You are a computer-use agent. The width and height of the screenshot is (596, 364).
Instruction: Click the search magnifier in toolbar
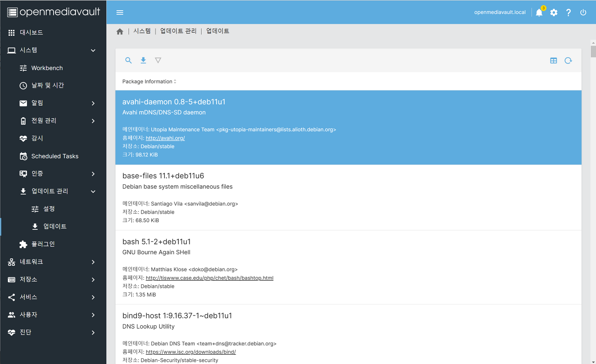tap(129, 60)
